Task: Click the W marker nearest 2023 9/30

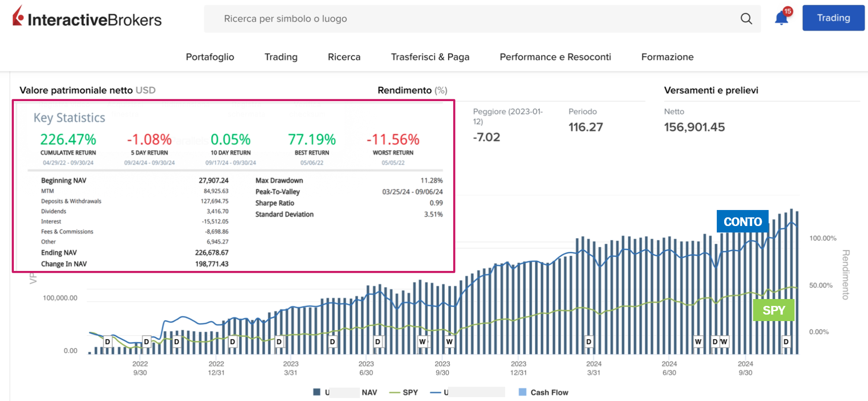Action: pyautogui.click(x=449, y=342)
